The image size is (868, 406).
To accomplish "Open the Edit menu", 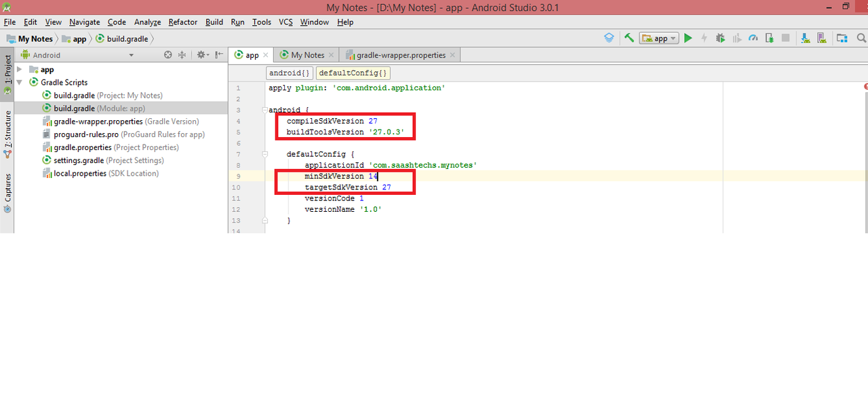I will point(30,22).
